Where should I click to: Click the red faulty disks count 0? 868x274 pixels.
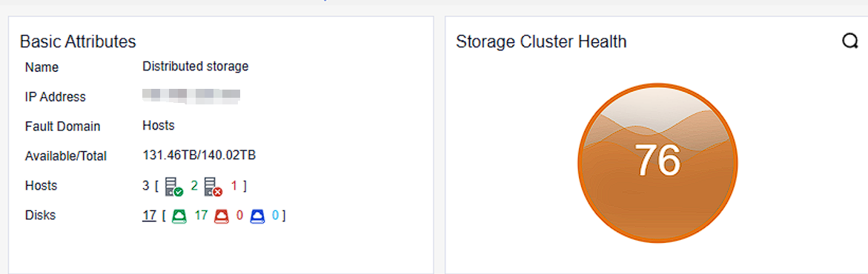tap(239, 215)
